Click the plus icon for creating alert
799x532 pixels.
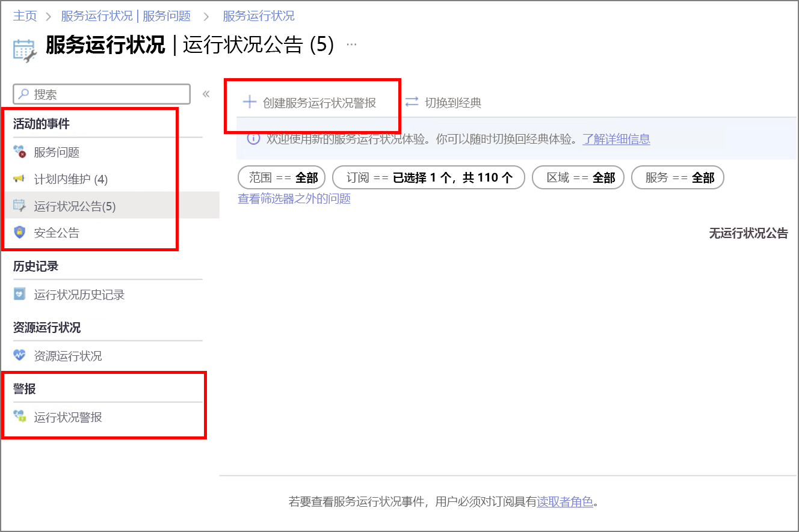(x=249, y=102)
